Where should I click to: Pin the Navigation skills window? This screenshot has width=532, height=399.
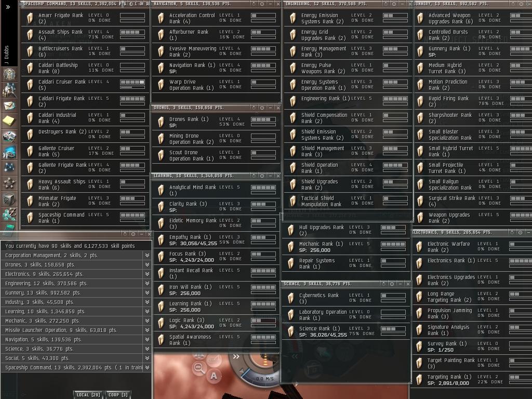pyautogui.click(x=254, y=4)
